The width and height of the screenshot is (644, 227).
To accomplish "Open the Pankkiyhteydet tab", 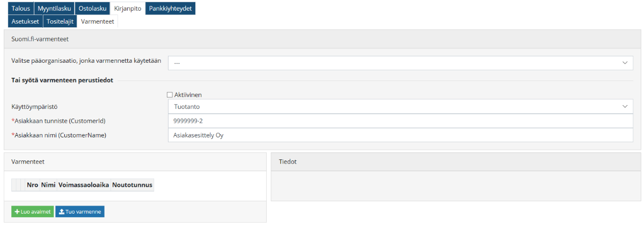I will coord(170,9).
